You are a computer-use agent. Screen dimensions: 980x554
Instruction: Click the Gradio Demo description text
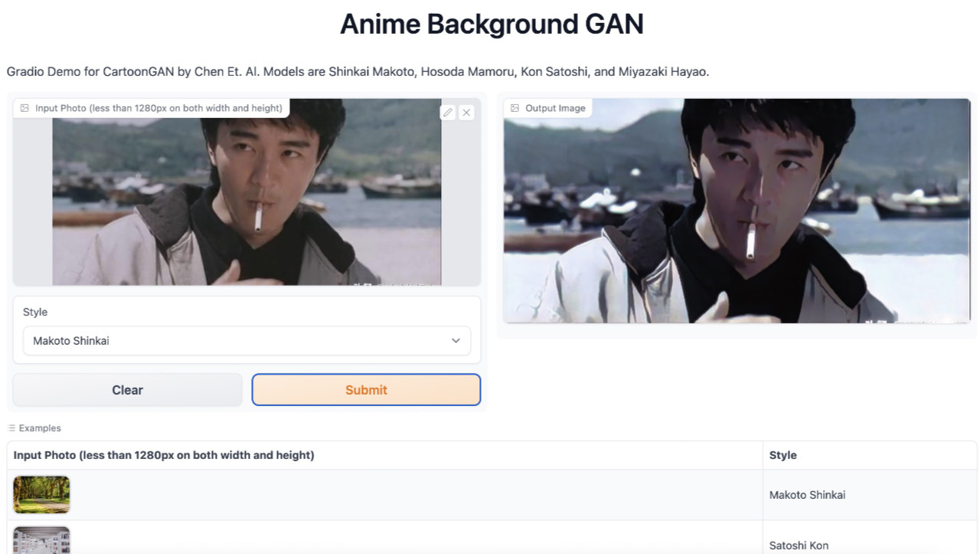tap(358, 72)
